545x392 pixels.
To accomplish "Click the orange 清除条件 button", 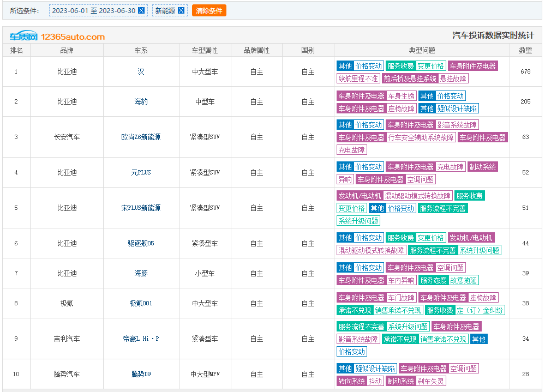I will (x=209, y=11).
